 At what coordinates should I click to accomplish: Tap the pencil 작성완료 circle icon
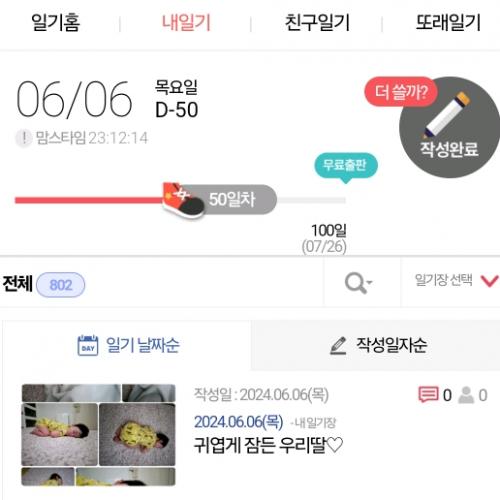[449, 127]
